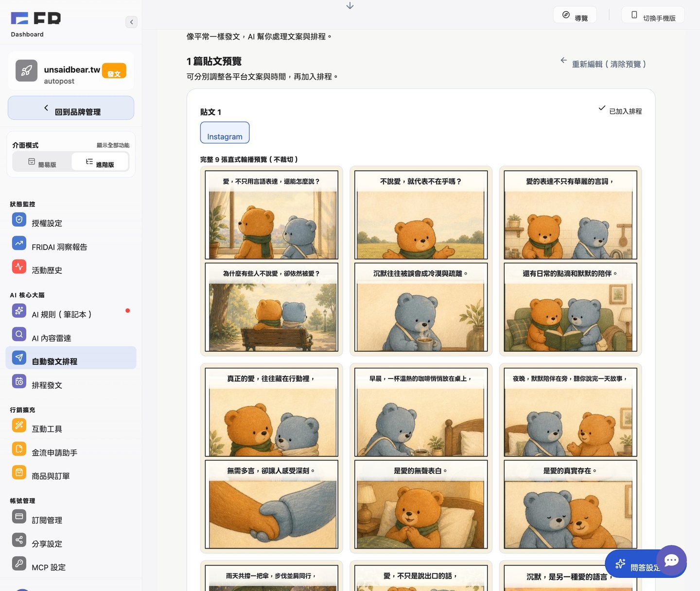
Task: Click the 訂閱管理 card icon
Action: [19, 516]
